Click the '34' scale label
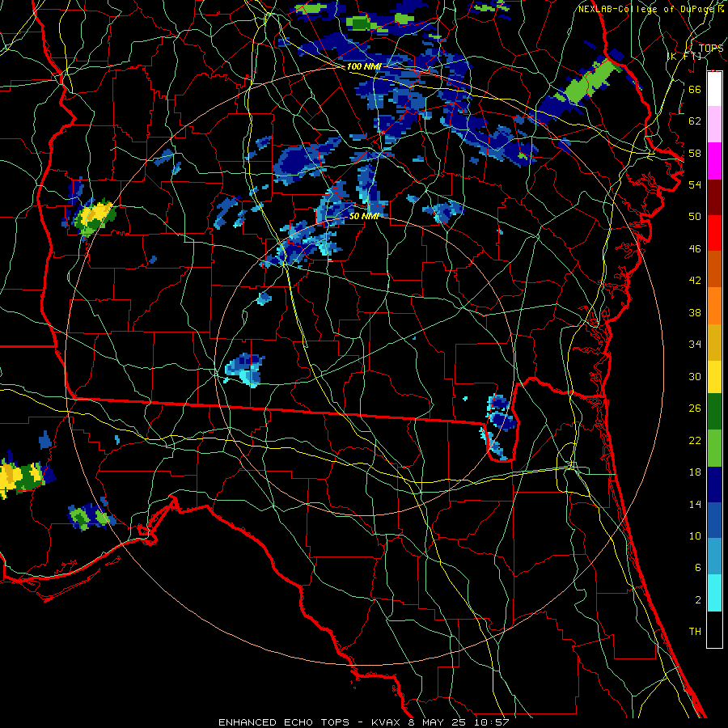 coord(695,345)
